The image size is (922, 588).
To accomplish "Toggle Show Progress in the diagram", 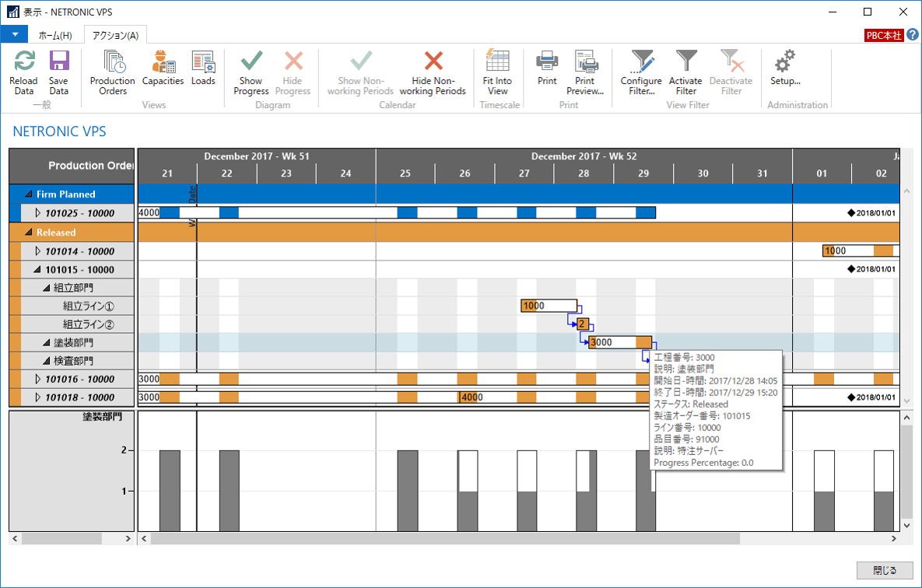I will point(251,63).
